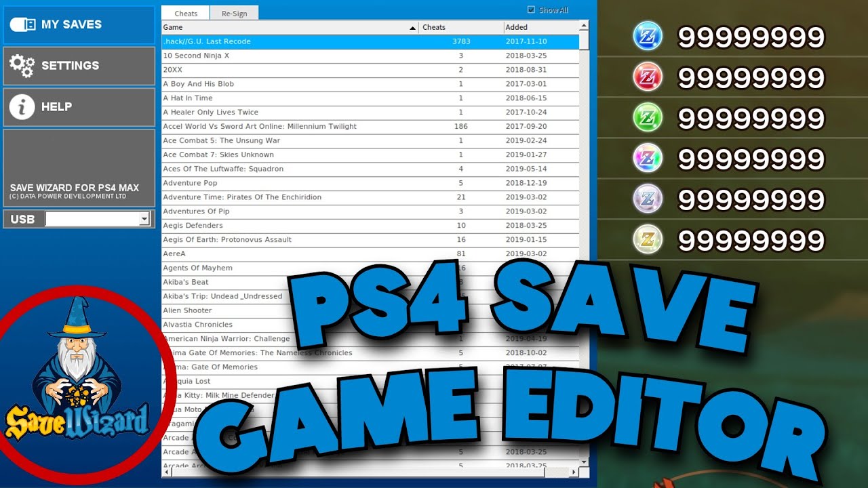Switch to the Re-Sign tab
Screen dimensions: 868x488
234,13
